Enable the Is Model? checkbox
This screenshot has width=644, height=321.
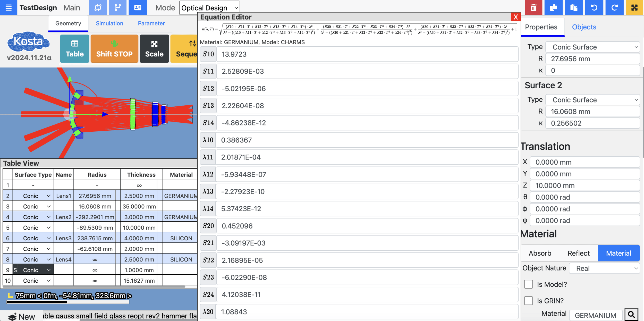528,284
